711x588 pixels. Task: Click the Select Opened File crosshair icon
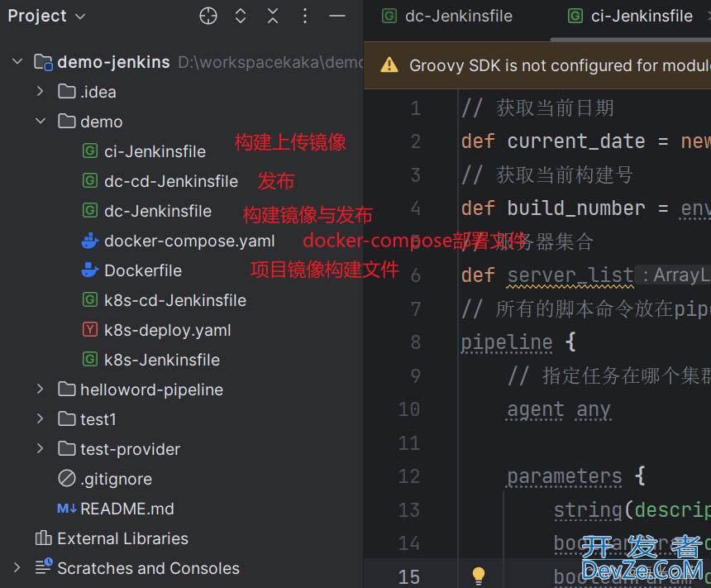[x=208, y=16]
